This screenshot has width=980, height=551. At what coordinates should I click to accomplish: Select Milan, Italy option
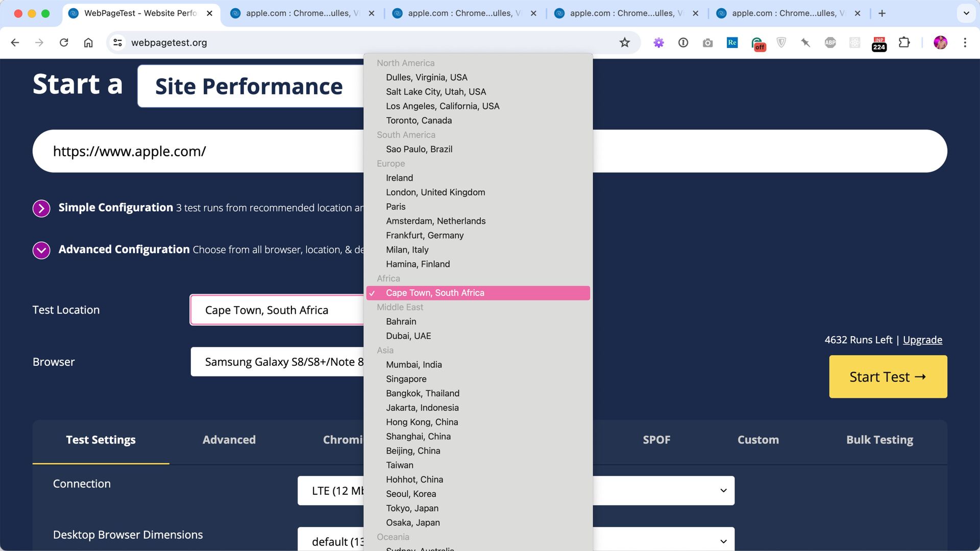point(478,249)
